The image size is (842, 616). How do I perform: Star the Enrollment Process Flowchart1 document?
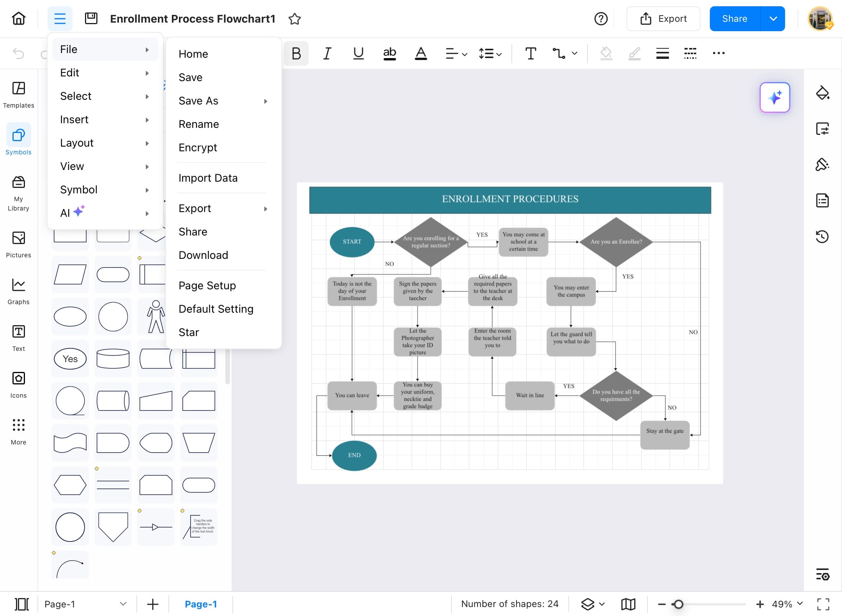click(x=295, y=19)
